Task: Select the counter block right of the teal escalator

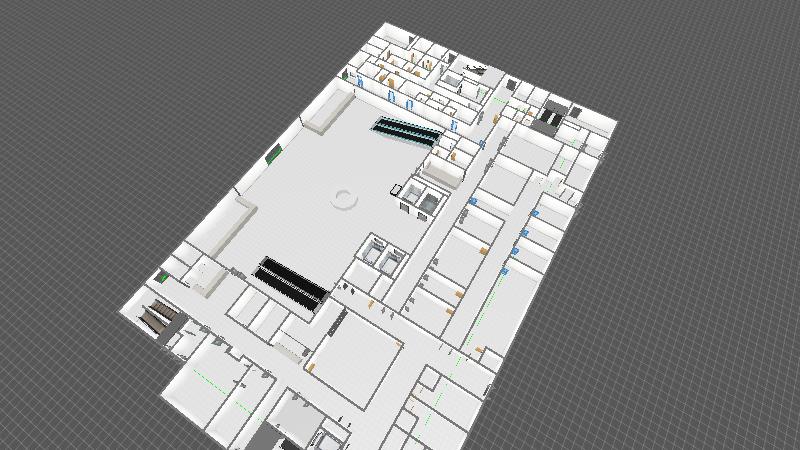Action: [444, 172]
